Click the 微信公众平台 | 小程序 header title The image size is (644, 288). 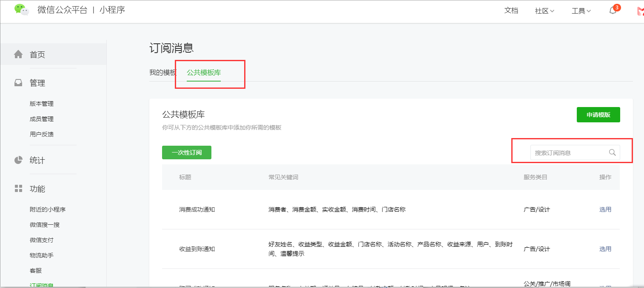click(81, 10)
